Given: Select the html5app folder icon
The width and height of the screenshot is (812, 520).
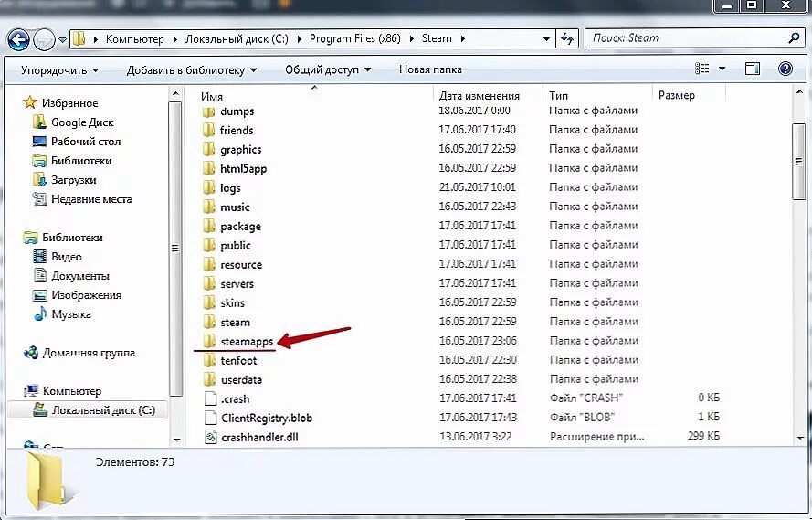Looking at the screenshot, I should click(208, 168).
